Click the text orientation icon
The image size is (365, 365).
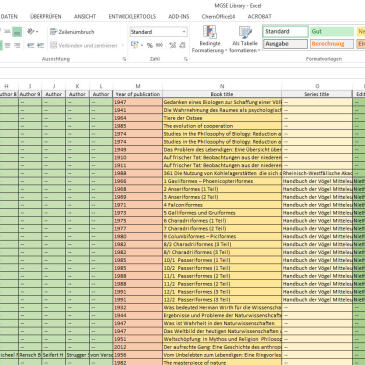(31, 32)
